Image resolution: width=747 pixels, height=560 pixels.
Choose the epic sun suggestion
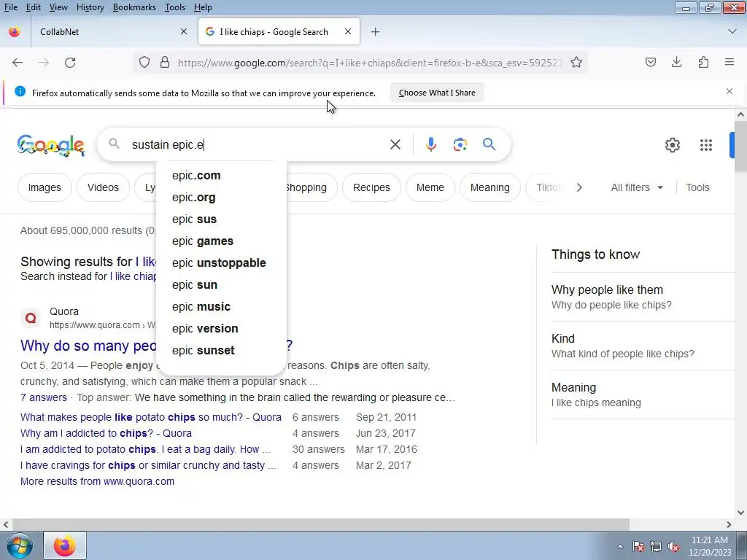(222, 285)
